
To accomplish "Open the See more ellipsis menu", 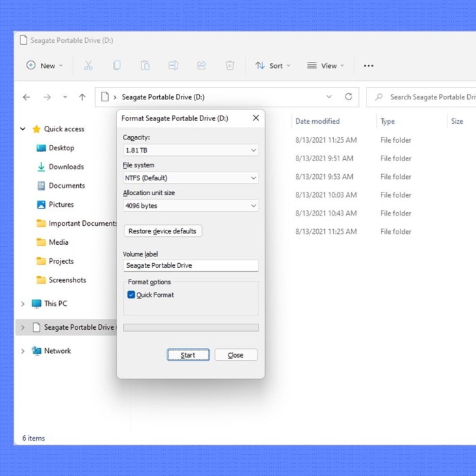I will [369, 66].
